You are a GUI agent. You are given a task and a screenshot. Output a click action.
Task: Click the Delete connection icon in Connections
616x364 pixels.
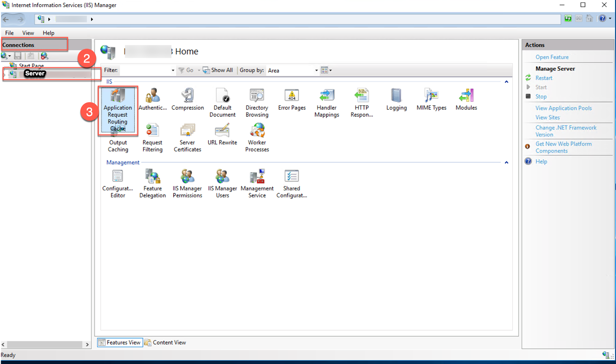45,56
